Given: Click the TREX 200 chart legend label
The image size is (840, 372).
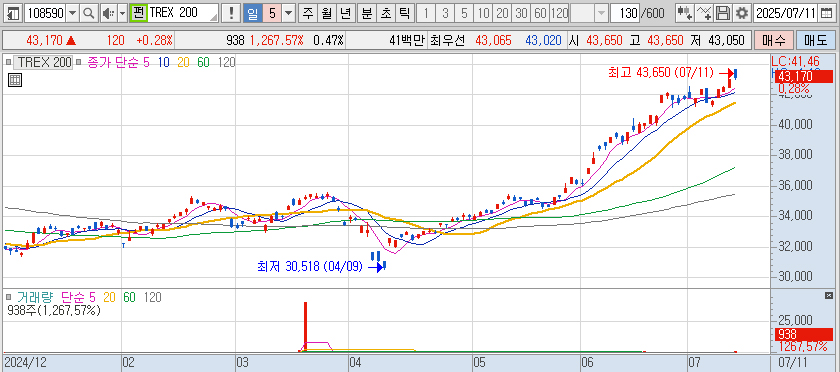Looking at the screenshot, I should click(x=43, y=62).
